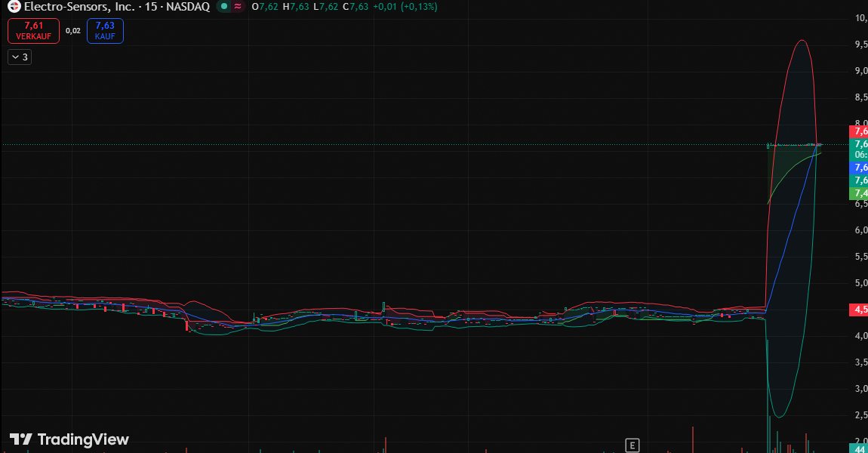The height and width of the screenshot is (453, 868).
Task: Click the low value L7,62
Action: click(325, 7)
